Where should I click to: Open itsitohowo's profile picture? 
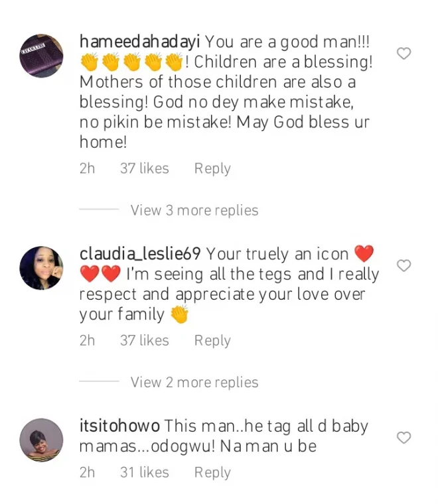pyautogui.click(x=41, y=440)
